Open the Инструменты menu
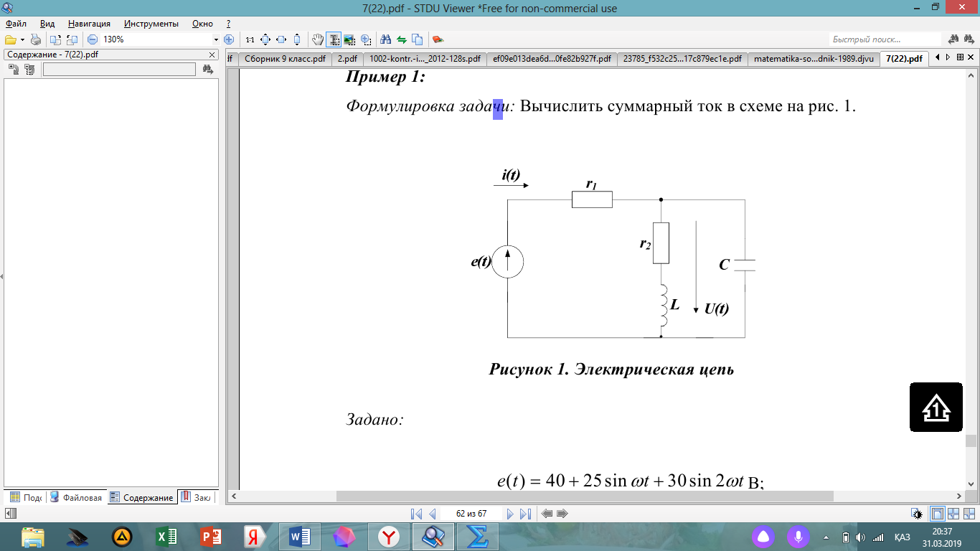Screen dimensions: 980x551 (x=151, y=24)
